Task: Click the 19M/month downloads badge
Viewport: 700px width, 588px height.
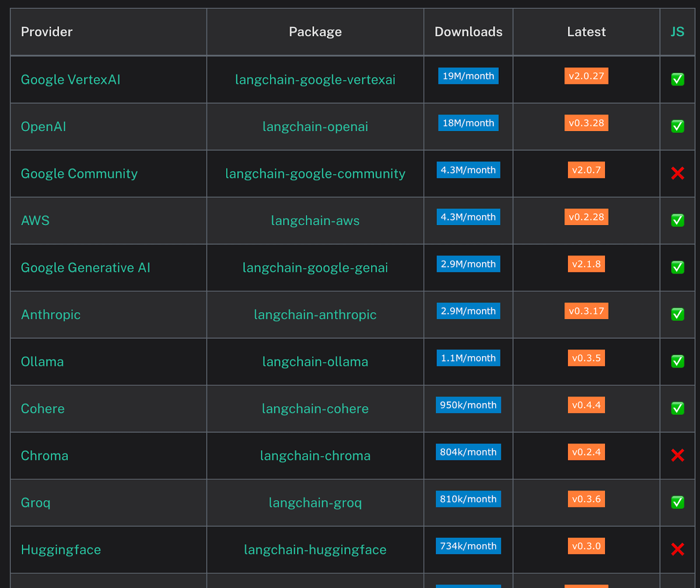Action: [x=468, y=76]
